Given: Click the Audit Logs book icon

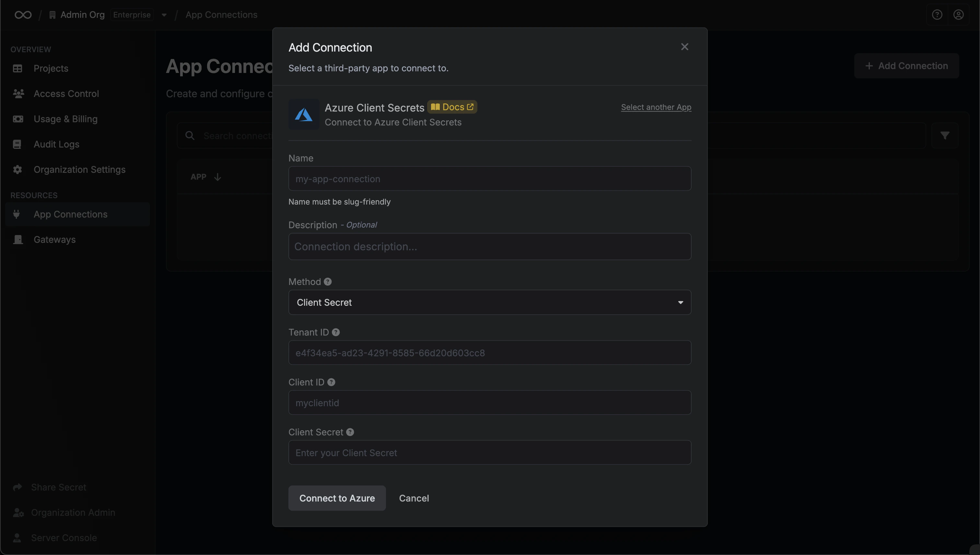Looking at the screenshot, I should (17, 145).
